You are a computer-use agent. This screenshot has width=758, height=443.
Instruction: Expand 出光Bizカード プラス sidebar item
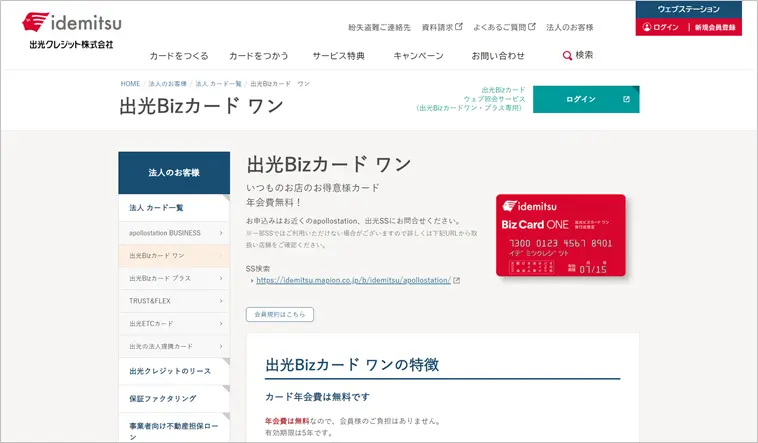coord(220,278)
